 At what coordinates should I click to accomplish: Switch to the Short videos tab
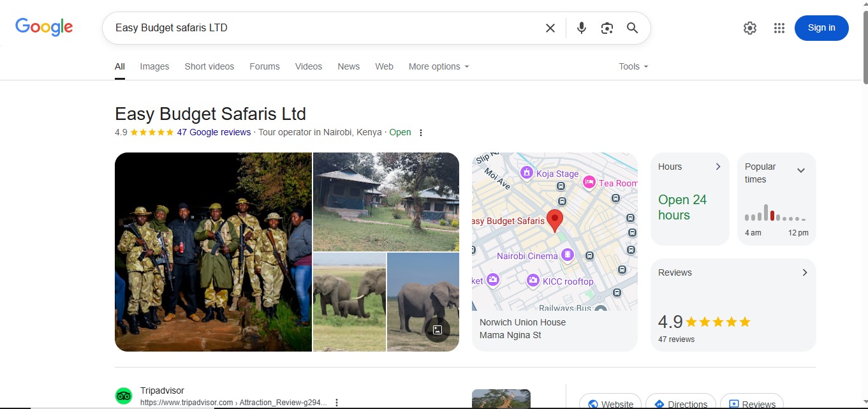[209, 66]
